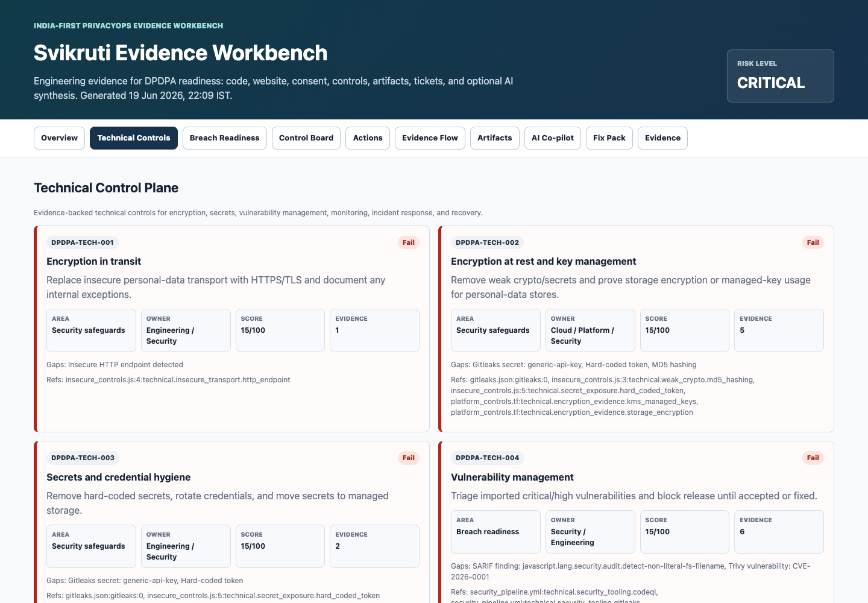The width and height of the screenshot is (868, 603).
Task: Click Area cell of Secrets and credential hygiene
Action: [91, 546]
